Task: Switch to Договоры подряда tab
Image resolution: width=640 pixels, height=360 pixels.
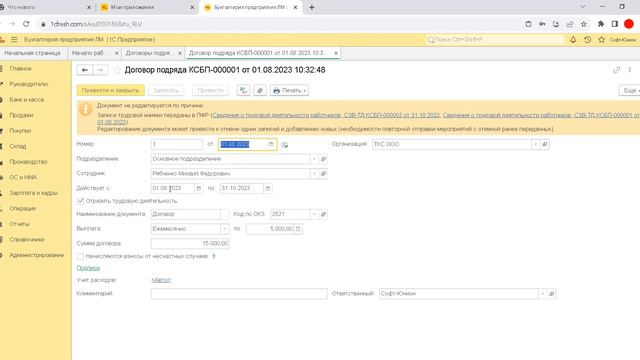Action: [149, 53]
